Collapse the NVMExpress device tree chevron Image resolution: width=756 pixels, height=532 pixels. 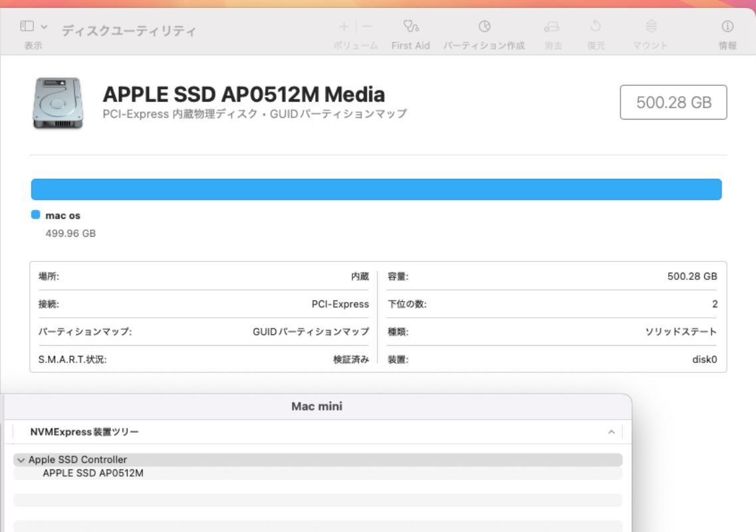click(611, 432)
